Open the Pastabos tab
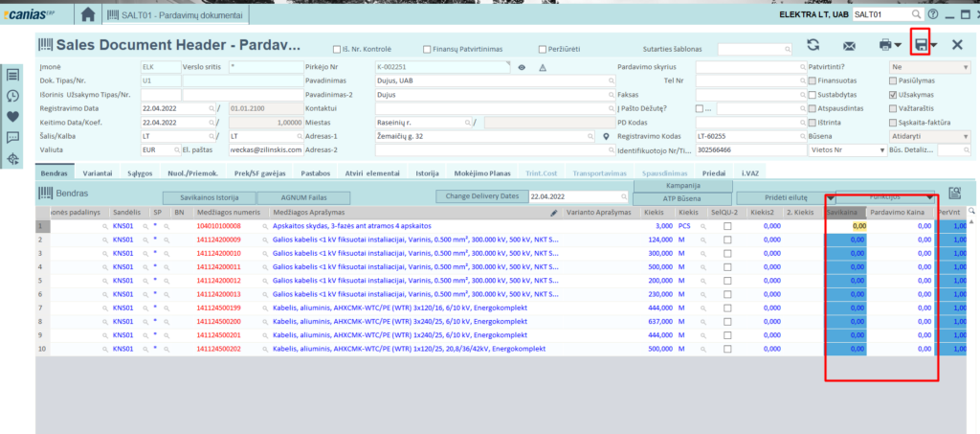980x434 pixels. [315, 172]
